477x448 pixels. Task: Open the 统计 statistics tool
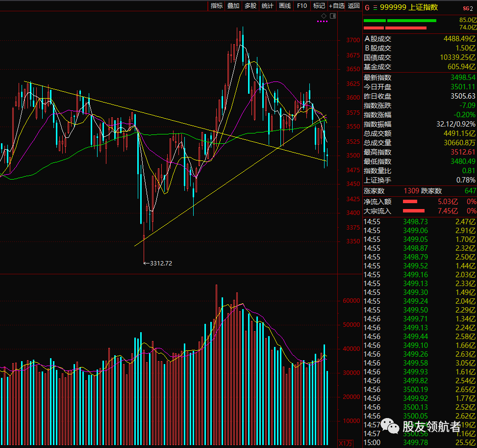(268, 6)
